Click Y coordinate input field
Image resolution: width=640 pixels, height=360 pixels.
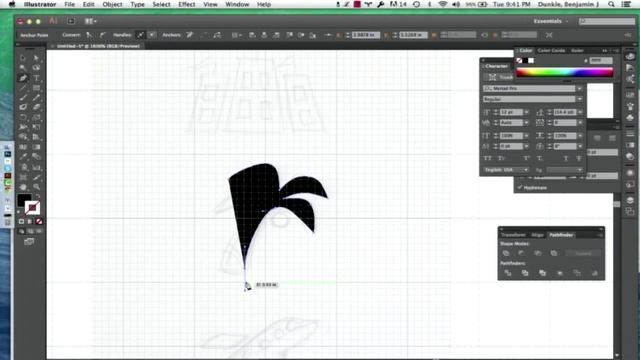click(x=413, y=35)
